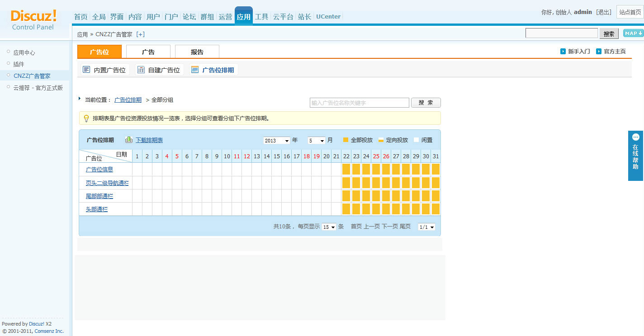
Task: Expand the [+] breadcrumb shortcut
Action: 140,34
